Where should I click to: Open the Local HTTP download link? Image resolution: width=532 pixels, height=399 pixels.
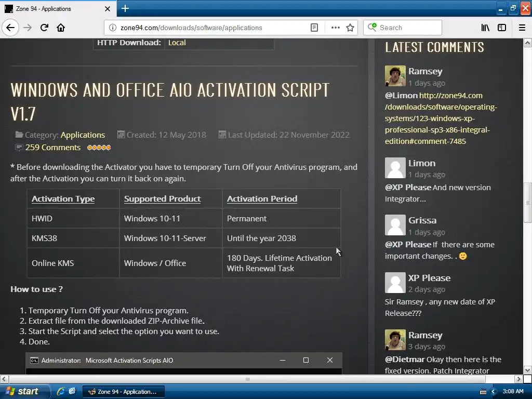coord(177,43)
